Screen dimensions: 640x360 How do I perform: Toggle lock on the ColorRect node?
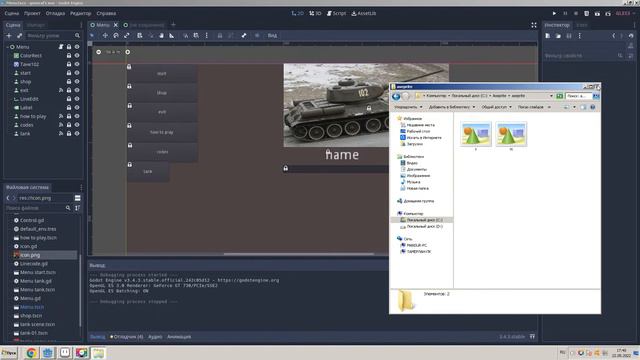coord(69,56)
